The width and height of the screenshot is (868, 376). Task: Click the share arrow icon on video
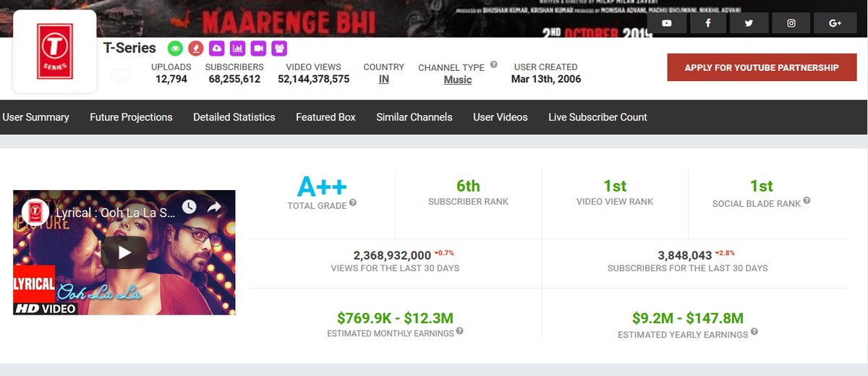(x=214, y=207)
